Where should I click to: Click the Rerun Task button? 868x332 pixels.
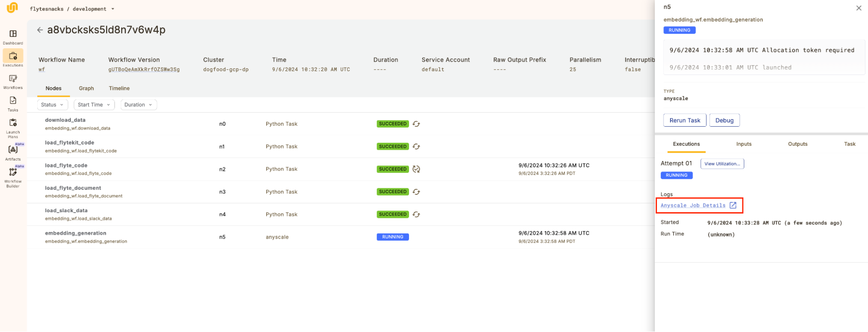(685, 120)
